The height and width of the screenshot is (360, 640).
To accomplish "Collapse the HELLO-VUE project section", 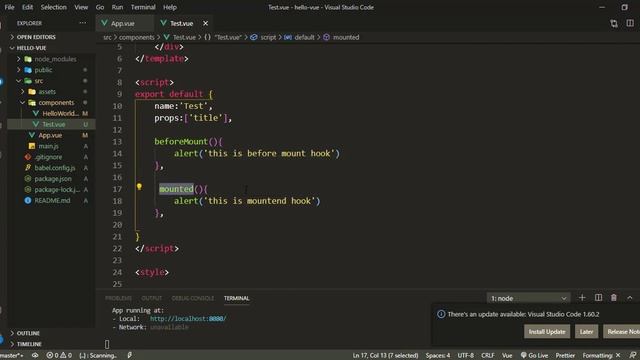I will pyautogui.click(x=31, y=48).
